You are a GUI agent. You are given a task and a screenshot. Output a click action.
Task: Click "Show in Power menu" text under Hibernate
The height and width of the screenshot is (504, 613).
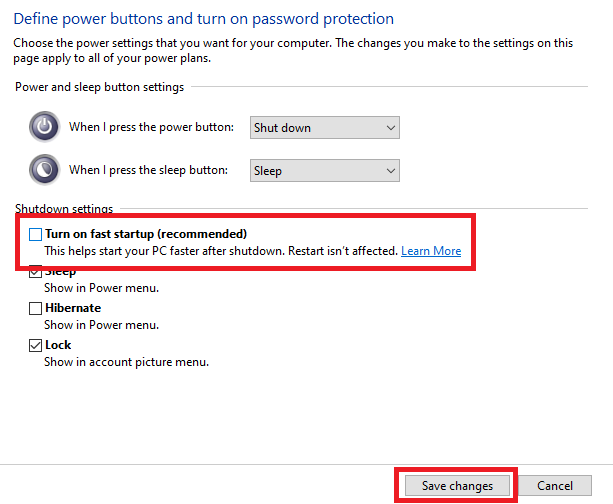[102, 325]
